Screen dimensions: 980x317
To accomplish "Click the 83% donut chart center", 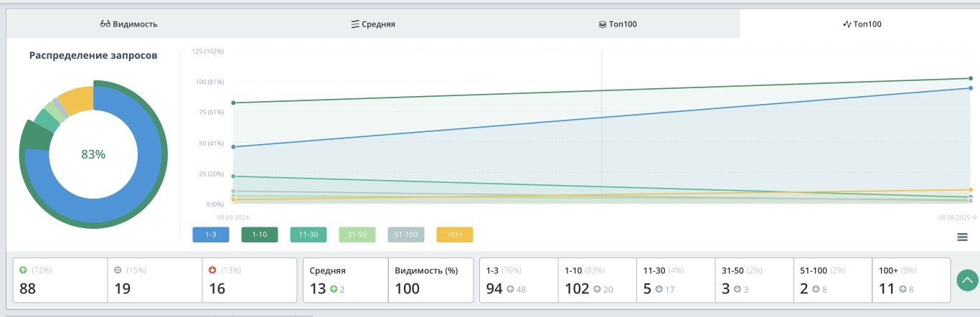I will (93, 154).
